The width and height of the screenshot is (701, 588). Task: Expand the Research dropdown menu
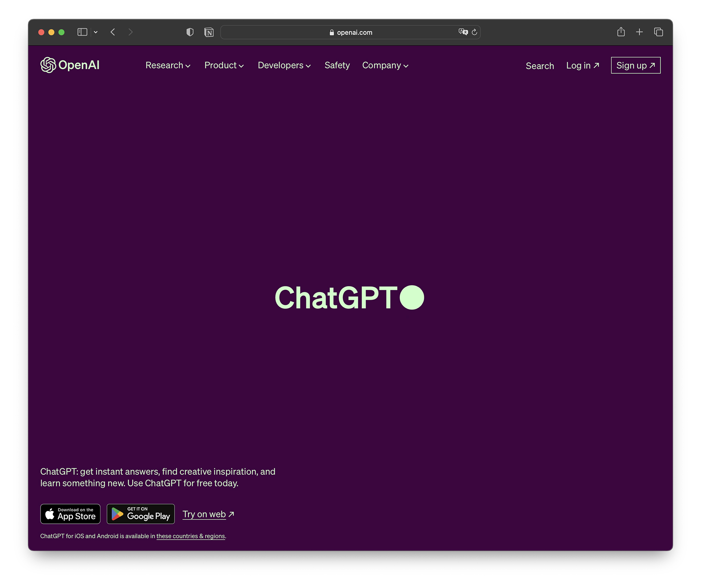pos(168,65)
